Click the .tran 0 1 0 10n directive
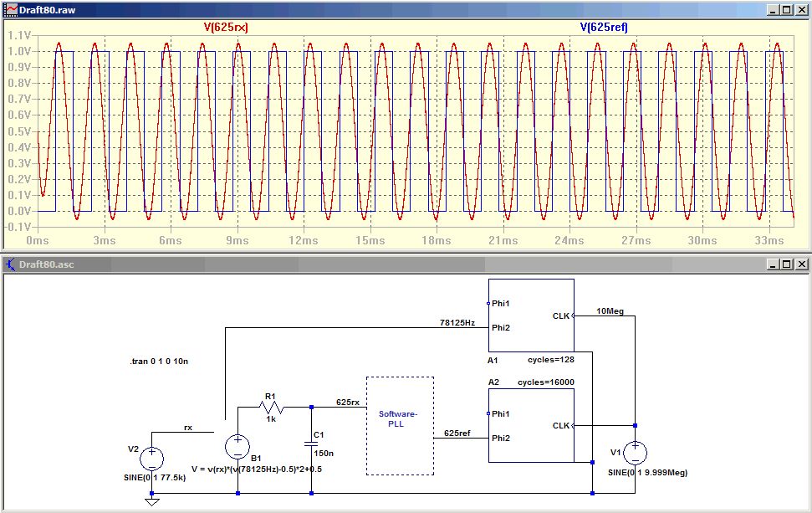812x513 pixels. (159, 362)
